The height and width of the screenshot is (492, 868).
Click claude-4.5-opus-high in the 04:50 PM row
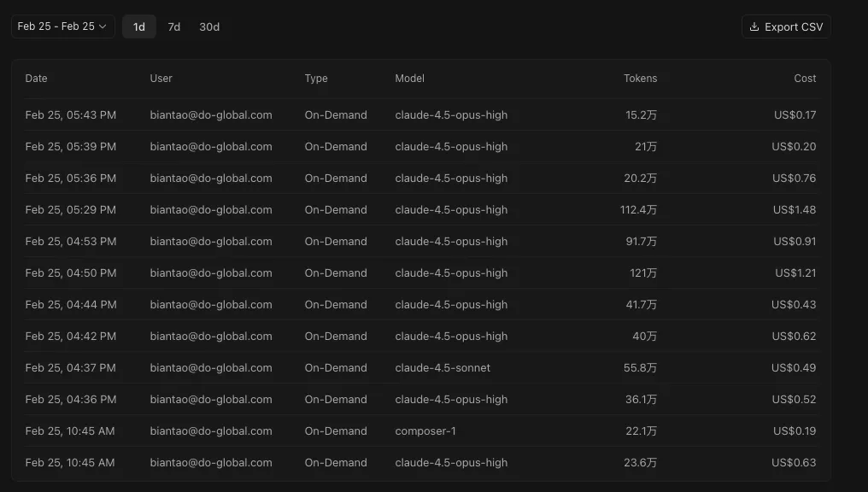pos(451,272)
